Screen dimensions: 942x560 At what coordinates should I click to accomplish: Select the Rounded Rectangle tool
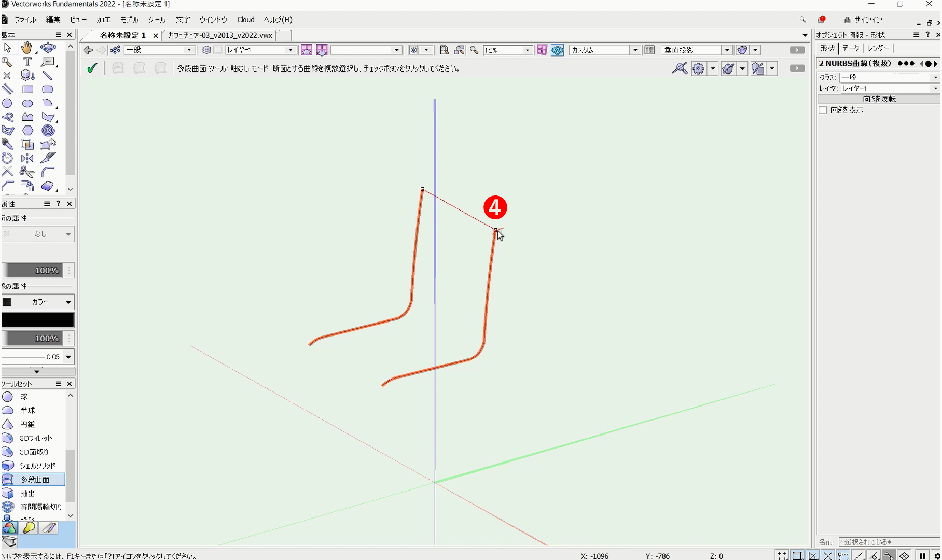point(48,89)
